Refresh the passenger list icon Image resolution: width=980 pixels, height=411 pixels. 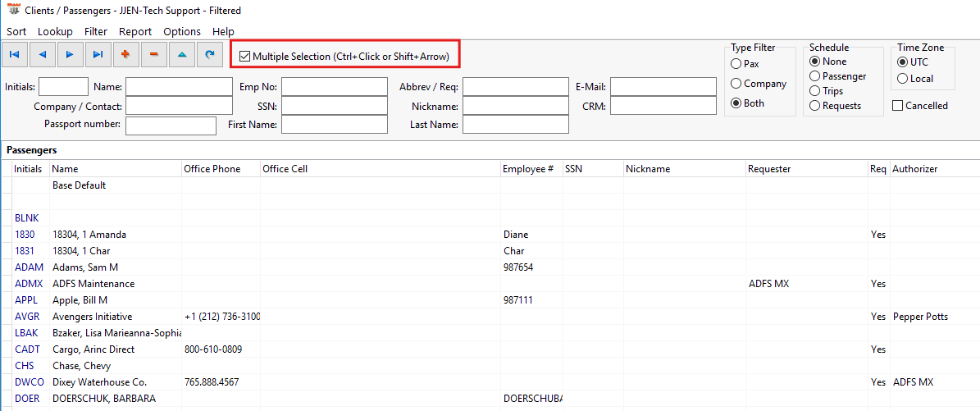pyautogui.click(x=210, y=54)
